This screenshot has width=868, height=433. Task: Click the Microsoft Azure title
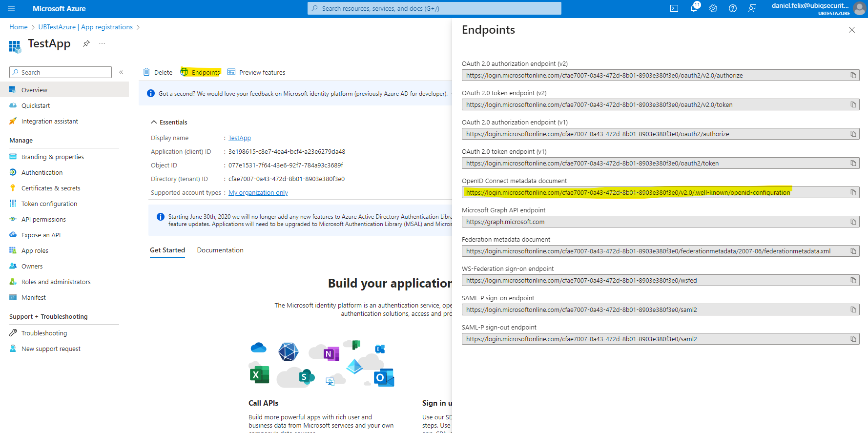point(59,8)
